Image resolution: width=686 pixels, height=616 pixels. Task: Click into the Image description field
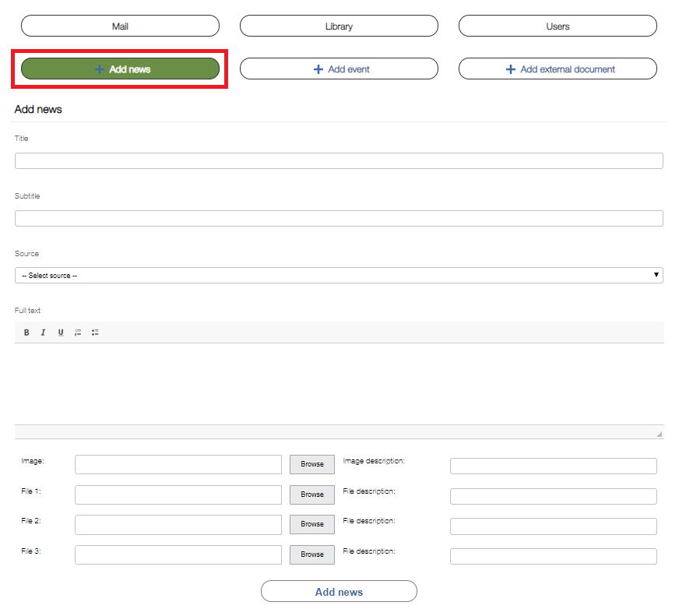[x=554, y=466]
